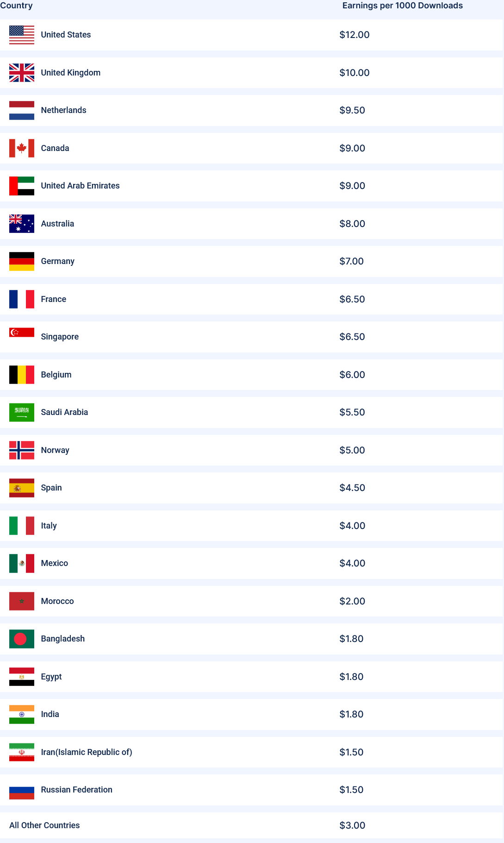Select the Germany country name
504x843 pixels.
57,261
